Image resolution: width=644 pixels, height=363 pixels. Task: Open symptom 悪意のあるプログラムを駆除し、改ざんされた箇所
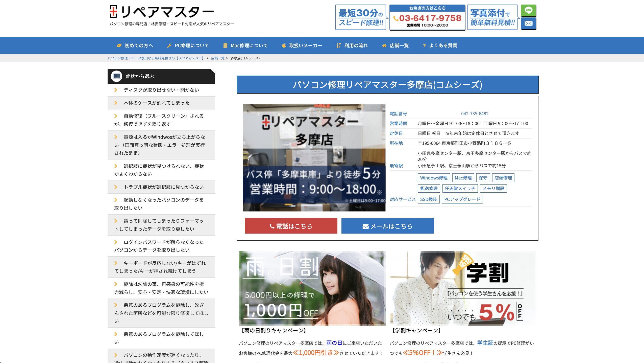(x=161, y=313)
